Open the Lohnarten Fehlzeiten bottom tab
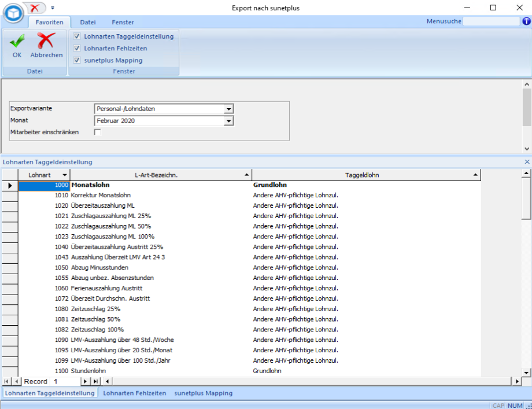 (134, 393)
